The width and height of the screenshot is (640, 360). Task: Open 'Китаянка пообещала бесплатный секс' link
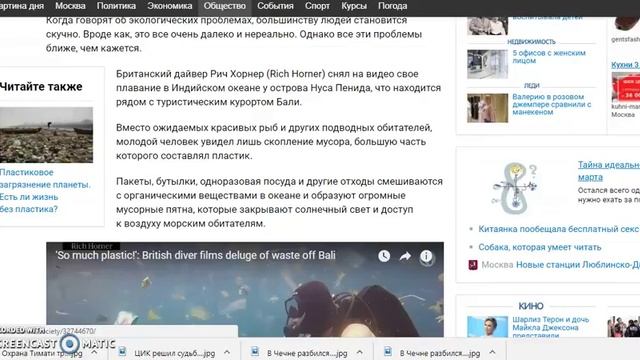pyautogui.click(x=559, y=229)
